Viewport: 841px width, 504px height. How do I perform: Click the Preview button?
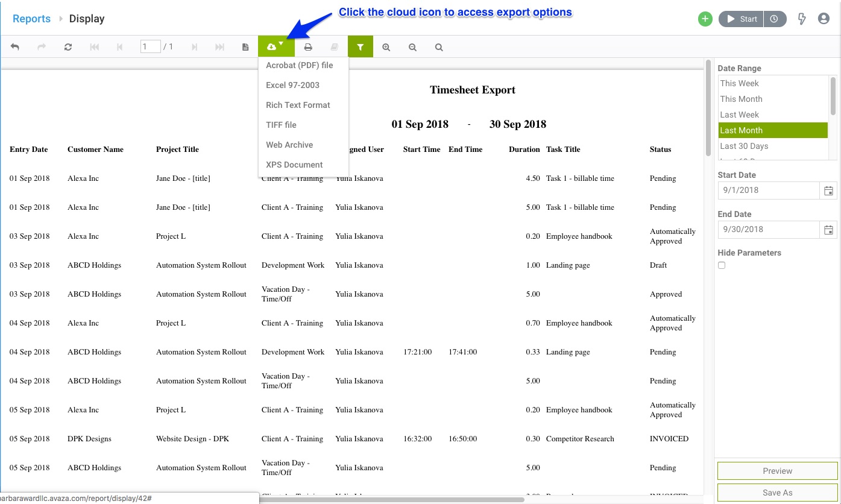[777, 471]
